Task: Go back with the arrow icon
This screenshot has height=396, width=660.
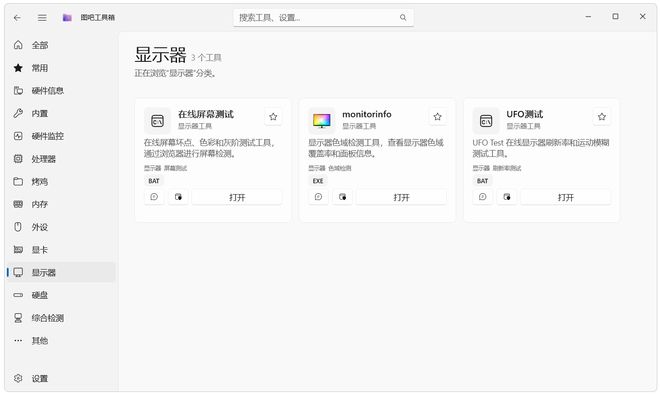Action: click(17, 18)
